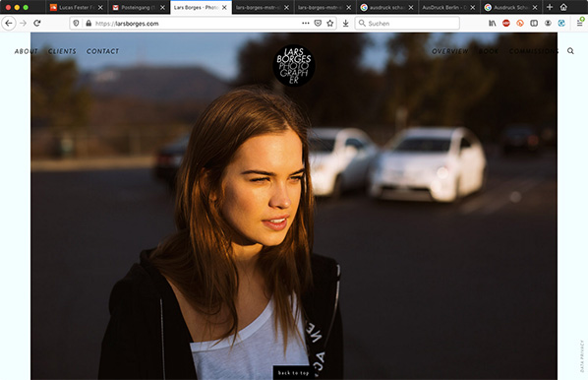Viewport: 588px width, 380px height.
Task: Open the CONTACT page link
Action: 102,51
